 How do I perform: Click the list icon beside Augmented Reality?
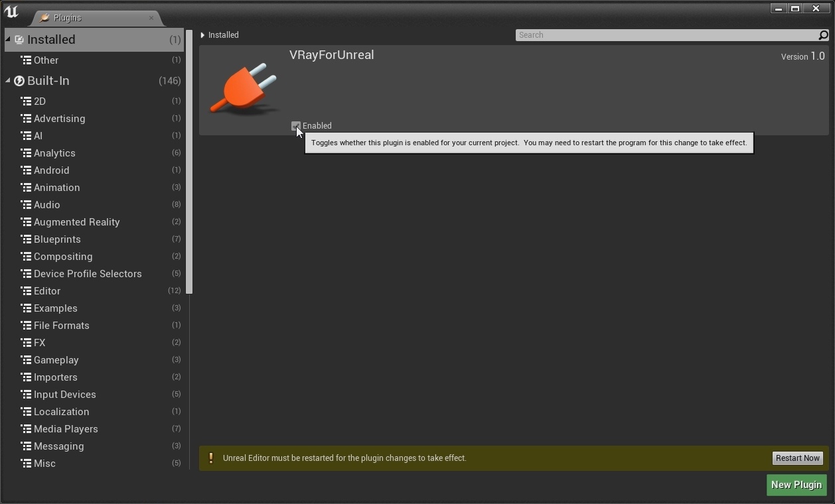26,222
